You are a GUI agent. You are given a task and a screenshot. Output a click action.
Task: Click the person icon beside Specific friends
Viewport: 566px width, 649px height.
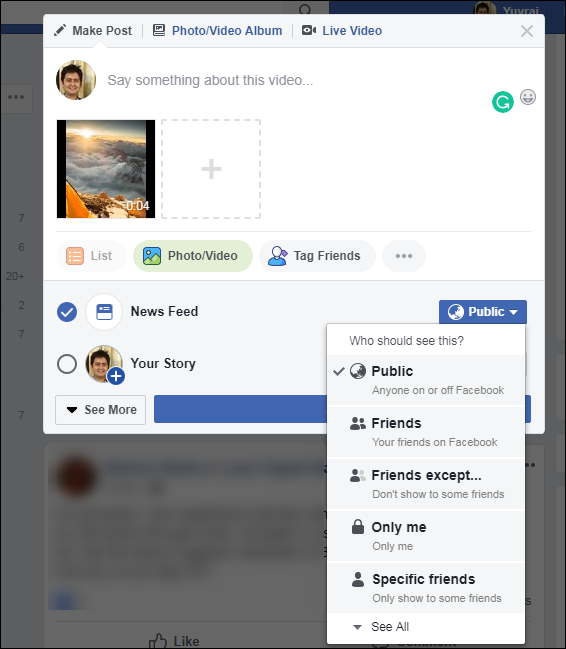(x=358, y=579)
